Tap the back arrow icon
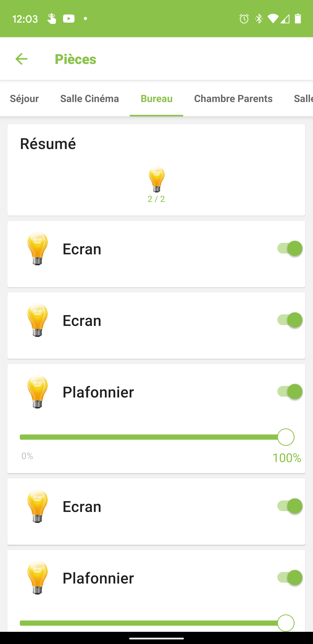 22,59
